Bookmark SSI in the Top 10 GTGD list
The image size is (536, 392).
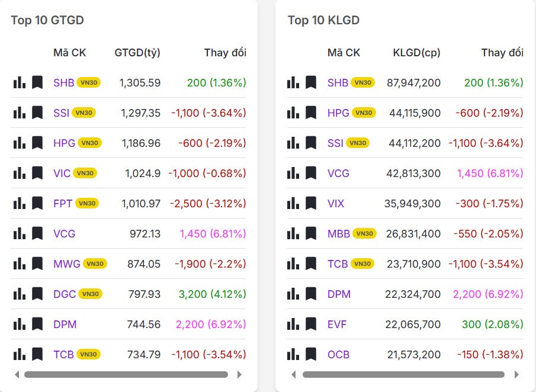37,113
